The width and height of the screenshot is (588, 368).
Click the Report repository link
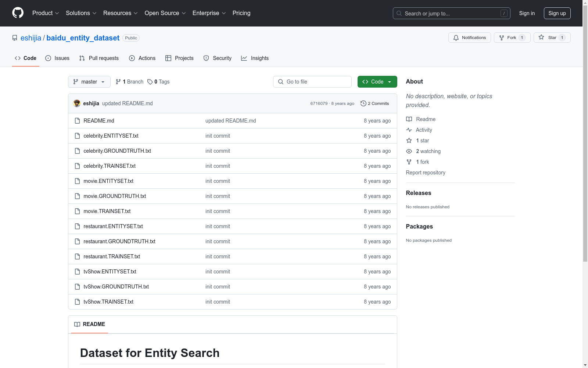click(426, 173)
